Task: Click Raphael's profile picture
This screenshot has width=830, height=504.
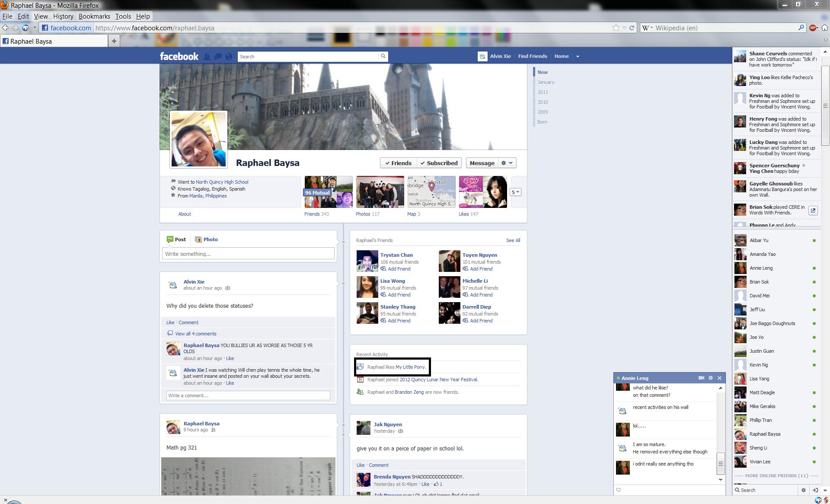Action: (198, 139)
